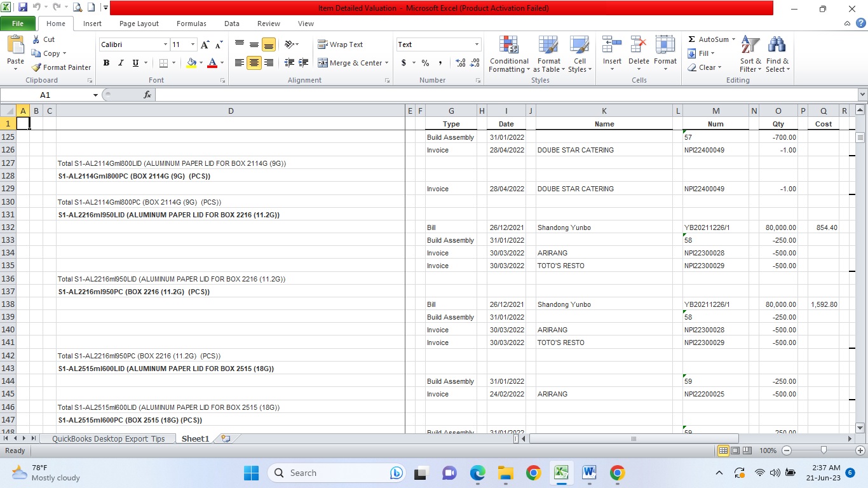The height and width of the screenshot is (488, 868).
Task: Open the File tab
Action: [x=18, y=24]
